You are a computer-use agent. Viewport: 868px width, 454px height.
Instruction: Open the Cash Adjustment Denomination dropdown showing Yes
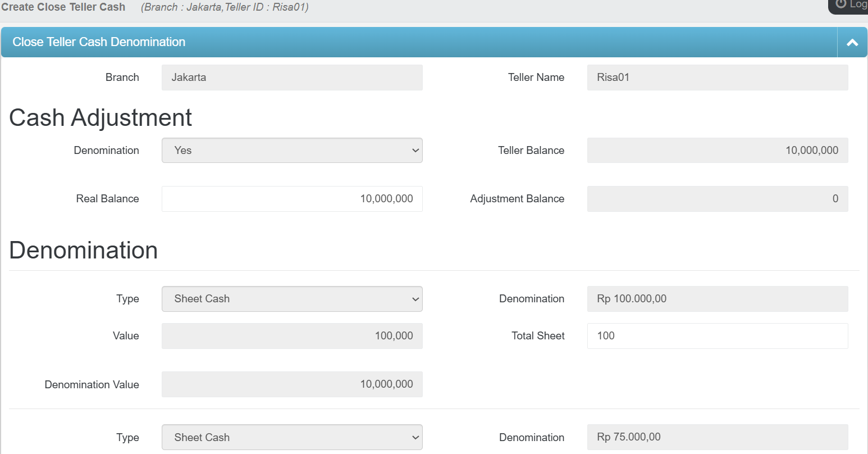point(292,151)
